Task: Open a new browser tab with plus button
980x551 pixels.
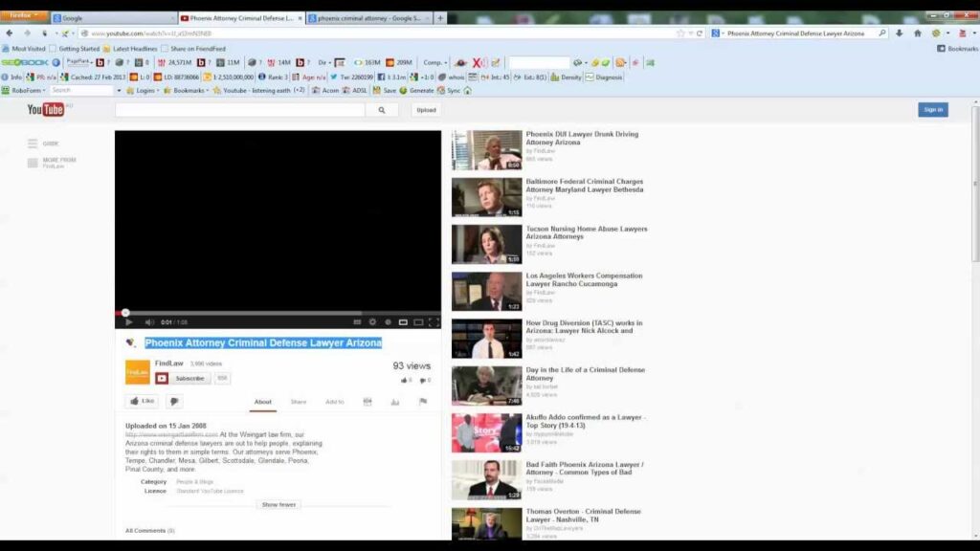Action: 440,18
